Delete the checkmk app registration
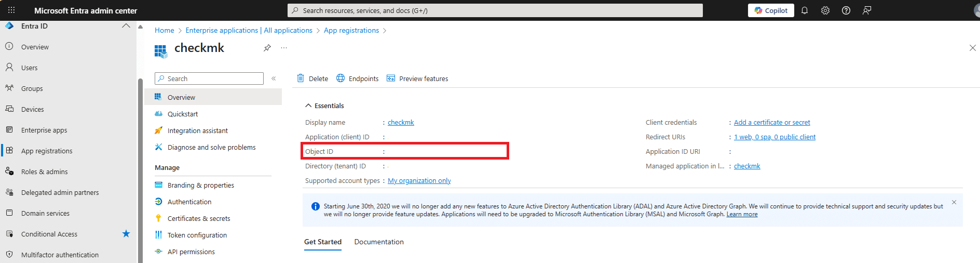This screenshot has height=263, width=980. click(x=312, y=78)
